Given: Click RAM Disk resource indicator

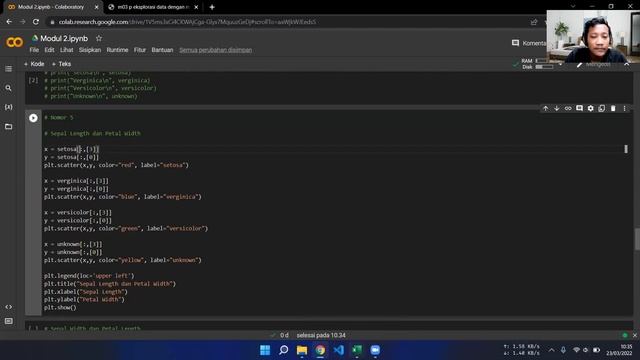Looking at the screenshot, I should [x=537, y=64].
